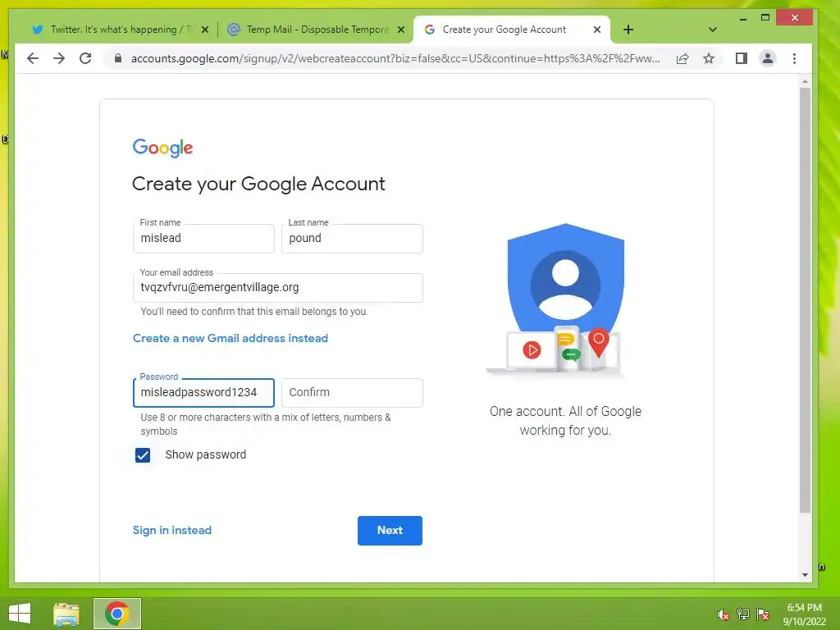Open File Explorer from the taskbar
The width and height of the screenshot is (840, 630).
[x=66, y=614]
